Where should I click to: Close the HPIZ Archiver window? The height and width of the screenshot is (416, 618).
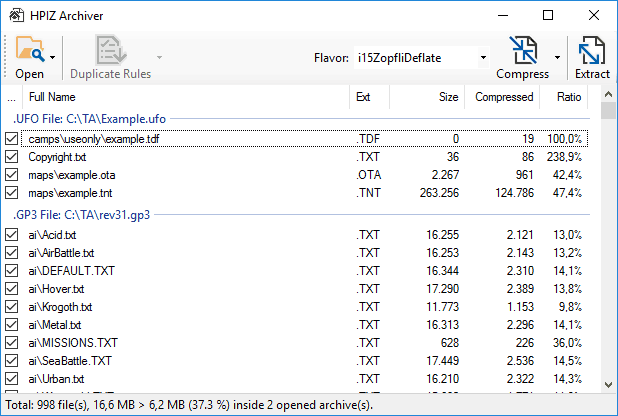point(594,15)
